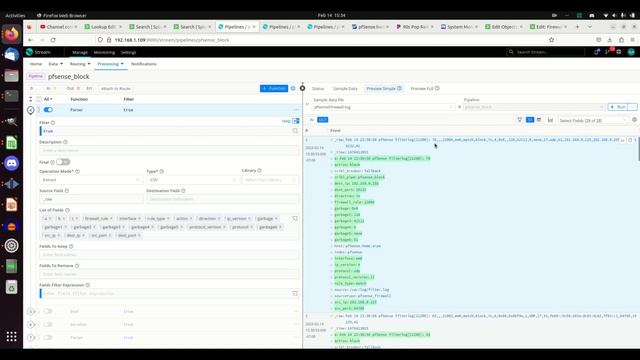Open the Run button options arrow

tap(633, 107)
